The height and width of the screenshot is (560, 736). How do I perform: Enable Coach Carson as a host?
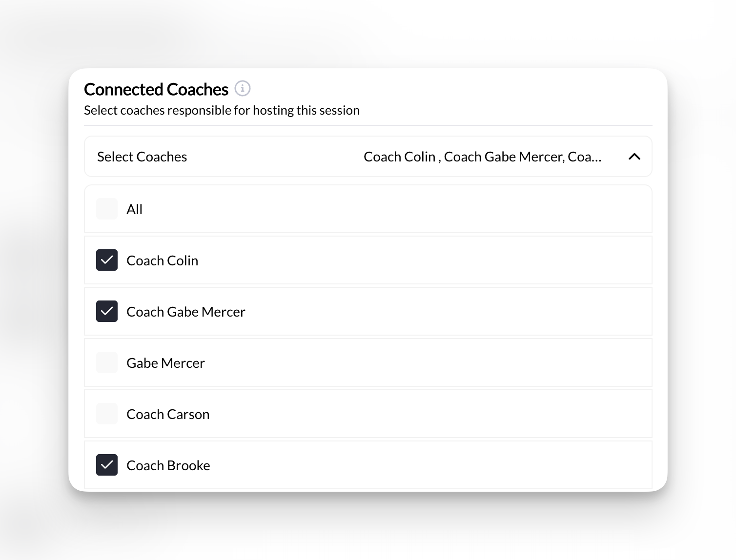107,414
